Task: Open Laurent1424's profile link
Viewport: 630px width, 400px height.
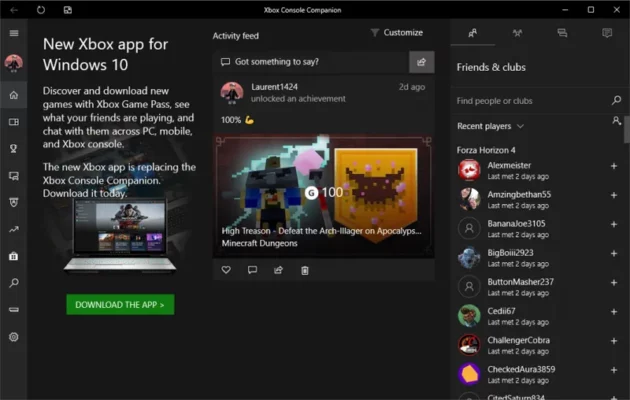Action: 273,87
